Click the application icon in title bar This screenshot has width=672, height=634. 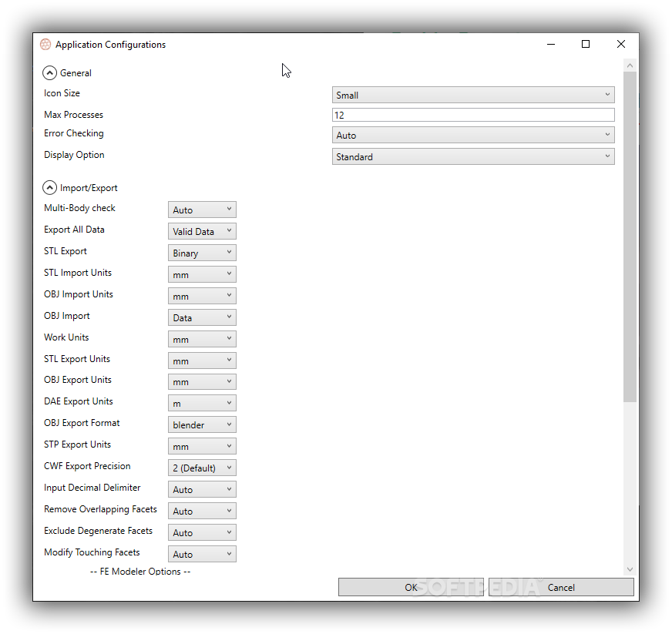45,45
